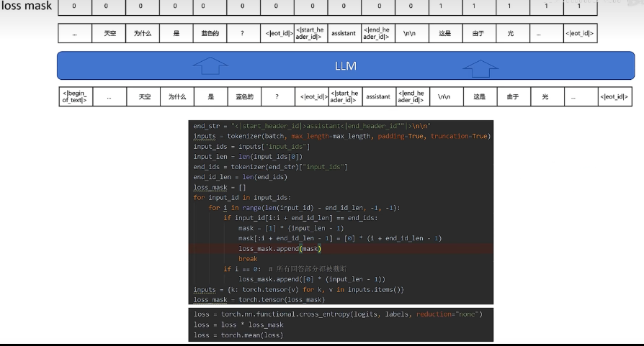Select the 'loss = loss * loss_mask' line
The image size is (644, 346).
pyautogui.click(x=238, y=324)
